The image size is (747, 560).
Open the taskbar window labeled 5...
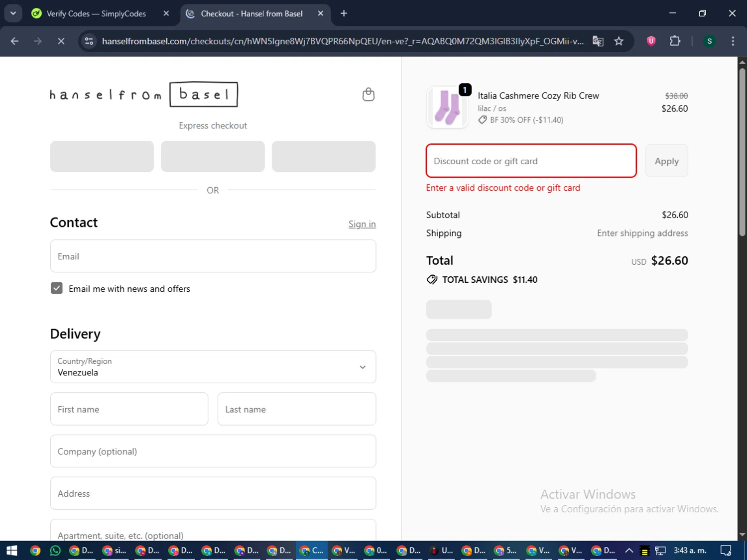coord(506,551)
